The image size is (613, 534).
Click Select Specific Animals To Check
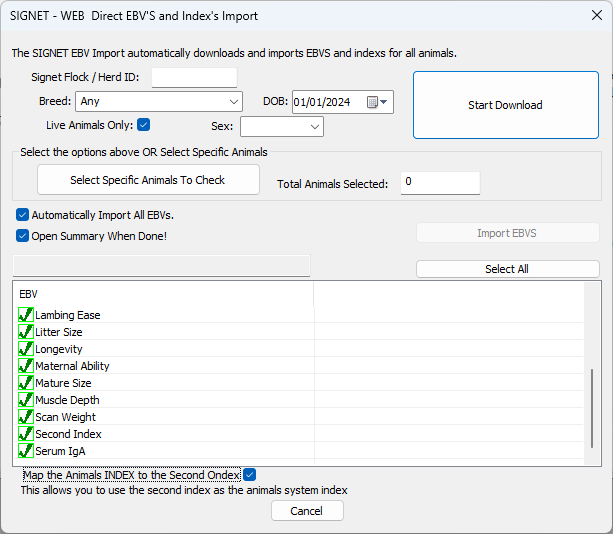point(148,180)
